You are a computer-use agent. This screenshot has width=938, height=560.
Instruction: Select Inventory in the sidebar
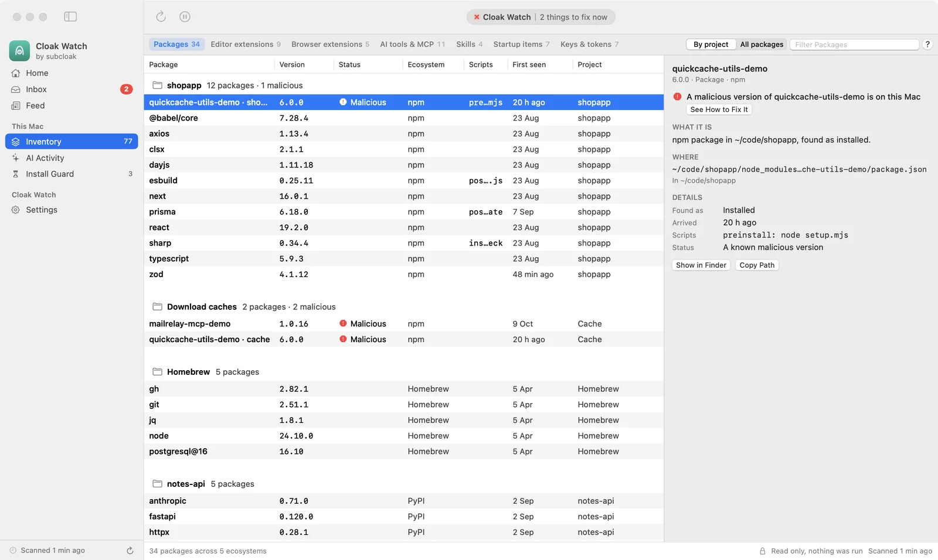[72, 141]
